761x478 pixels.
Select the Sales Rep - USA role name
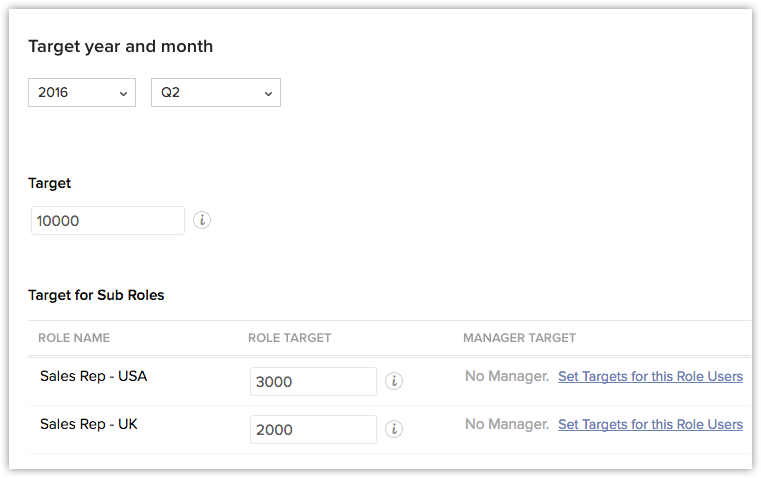click(93, 377)
